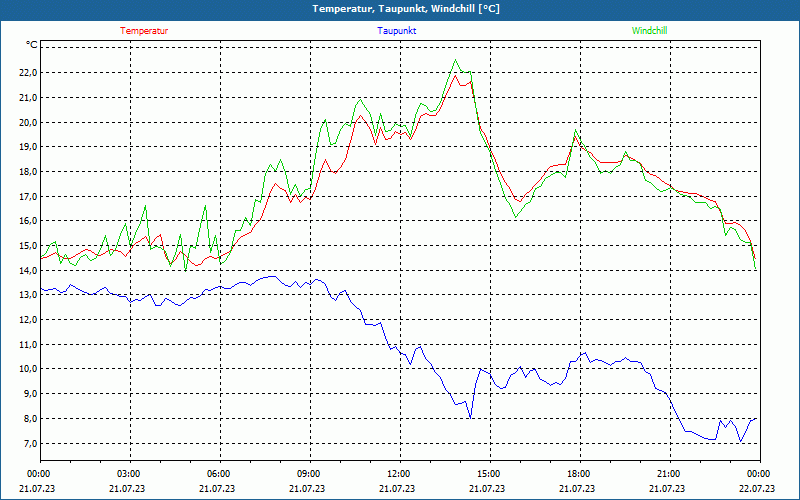Click the 12:00 time axis label
This screenshot has width=800, height=500.
398,474
